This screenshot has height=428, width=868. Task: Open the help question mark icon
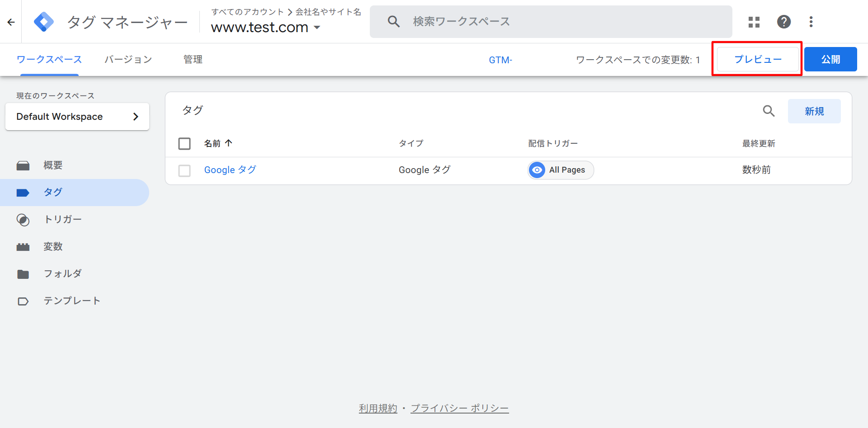tap(783, 22)
